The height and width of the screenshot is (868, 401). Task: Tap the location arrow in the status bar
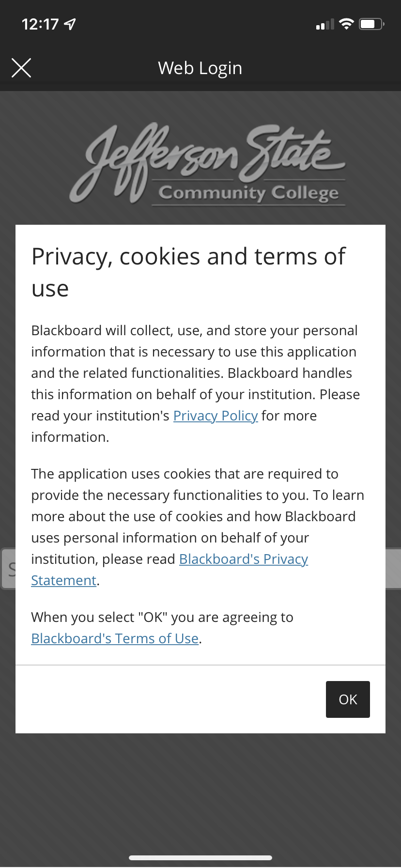pos(69,23)
